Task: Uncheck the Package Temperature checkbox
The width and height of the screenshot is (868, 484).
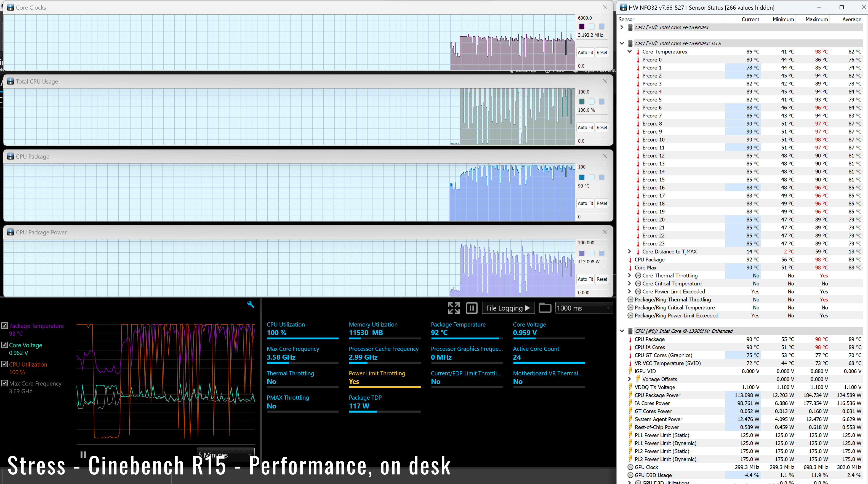Action: (5, 325)
